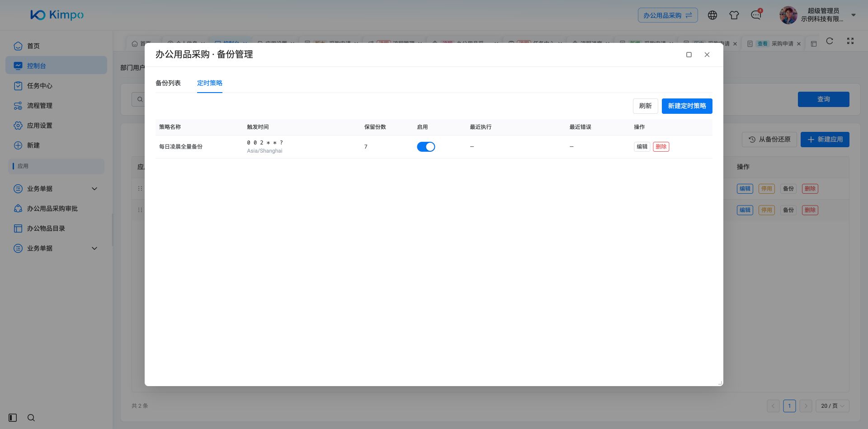Open 办公用品采购审批 in the sidebar
The height and width of the screenshot is (429, 868).
point(57,208)
